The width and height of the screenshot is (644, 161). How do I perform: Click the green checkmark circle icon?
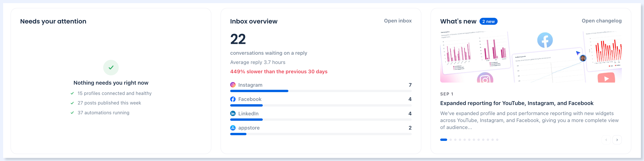111,68
